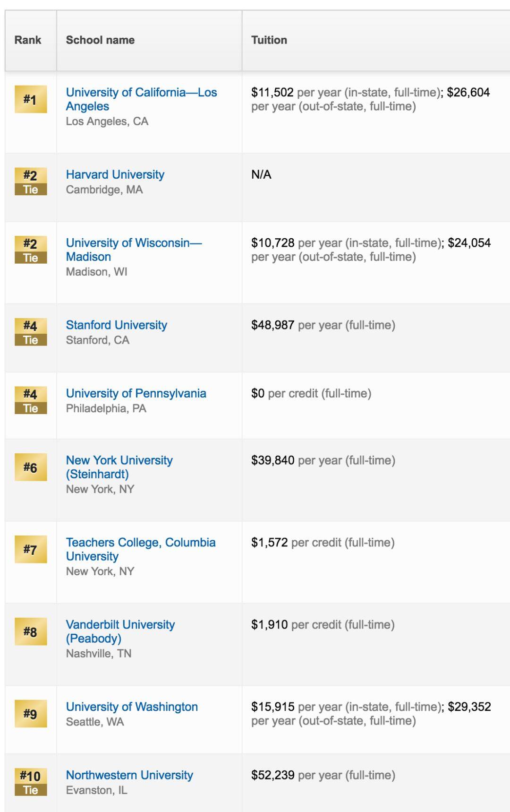Open the University of Washington link
The height and width of the screenshot is (812, 510).
132,707
